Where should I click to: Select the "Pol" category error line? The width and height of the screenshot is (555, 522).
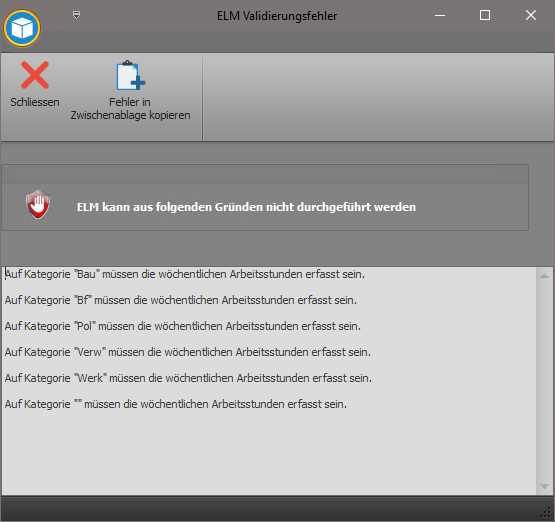tap(183, 326)
